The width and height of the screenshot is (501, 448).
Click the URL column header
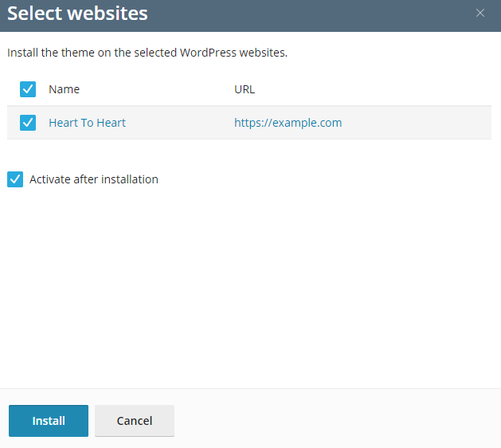pos(245,89)
